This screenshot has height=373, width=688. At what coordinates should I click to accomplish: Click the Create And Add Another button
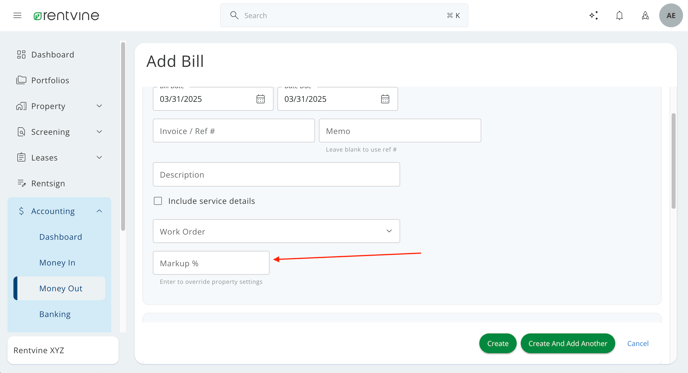click(x=568, y=344)
